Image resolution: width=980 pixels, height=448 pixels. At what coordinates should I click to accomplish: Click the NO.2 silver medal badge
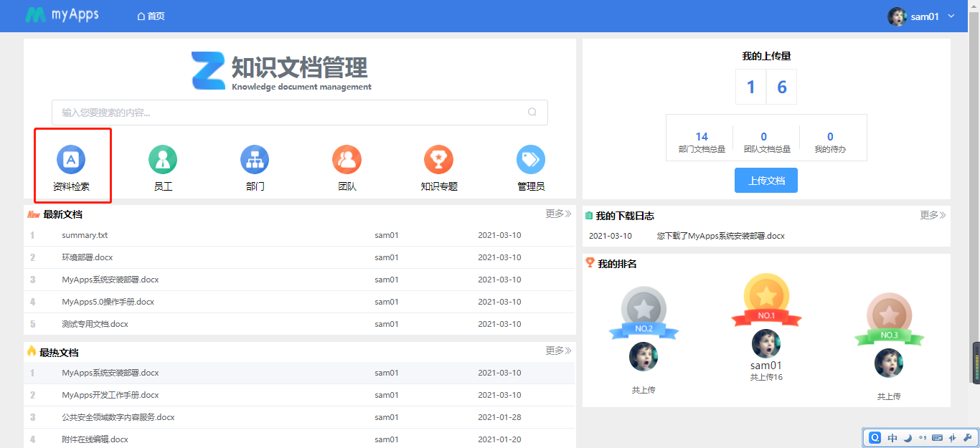tap(644, 313)
